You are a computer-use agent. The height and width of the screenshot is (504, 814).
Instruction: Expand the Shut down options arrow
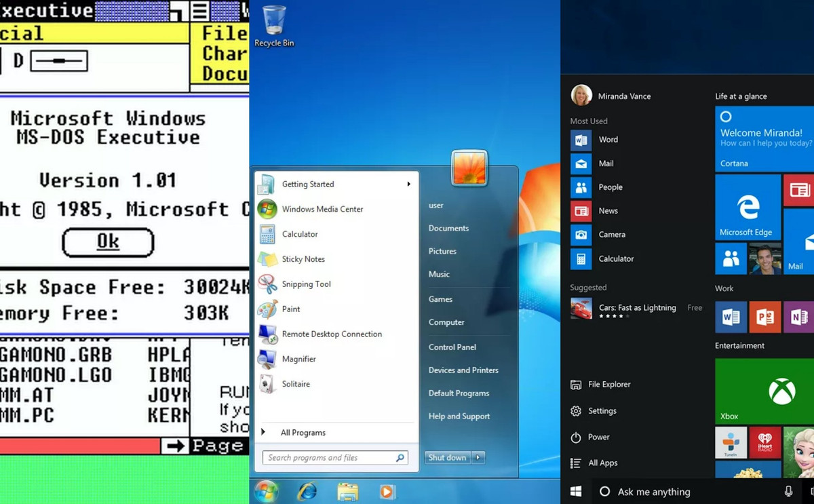[x=479, y=457]
